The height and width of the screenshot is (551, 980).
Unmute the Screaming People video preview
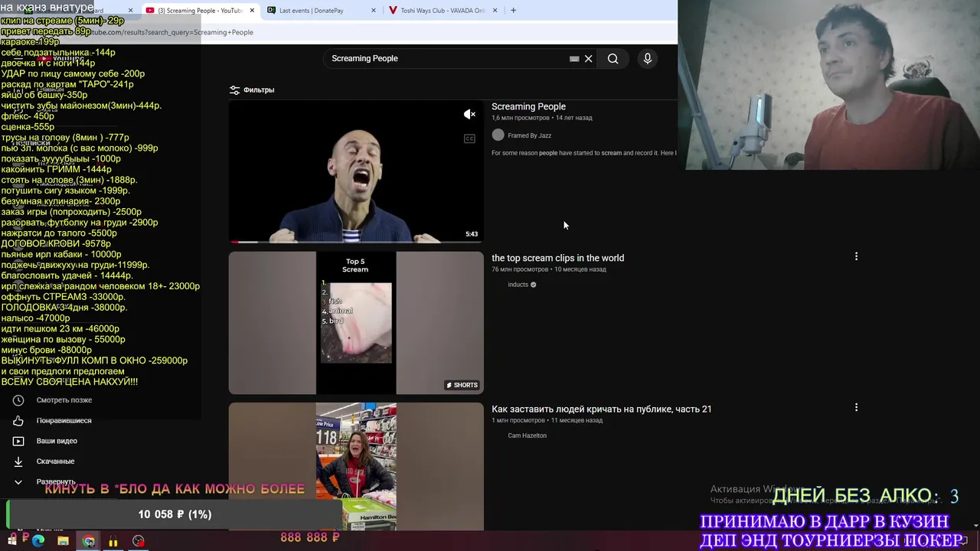(469, 114)
